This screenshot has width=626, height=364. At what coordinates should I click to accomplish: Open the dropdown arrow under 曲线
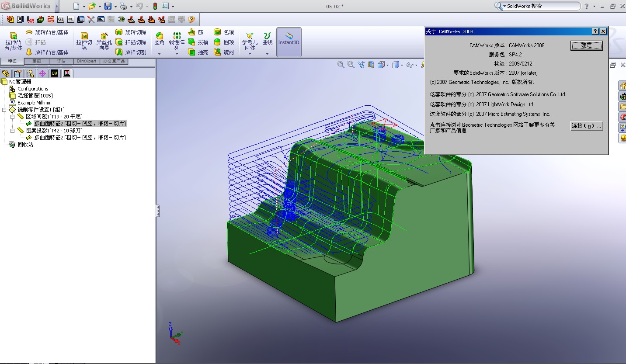point(267,54)
